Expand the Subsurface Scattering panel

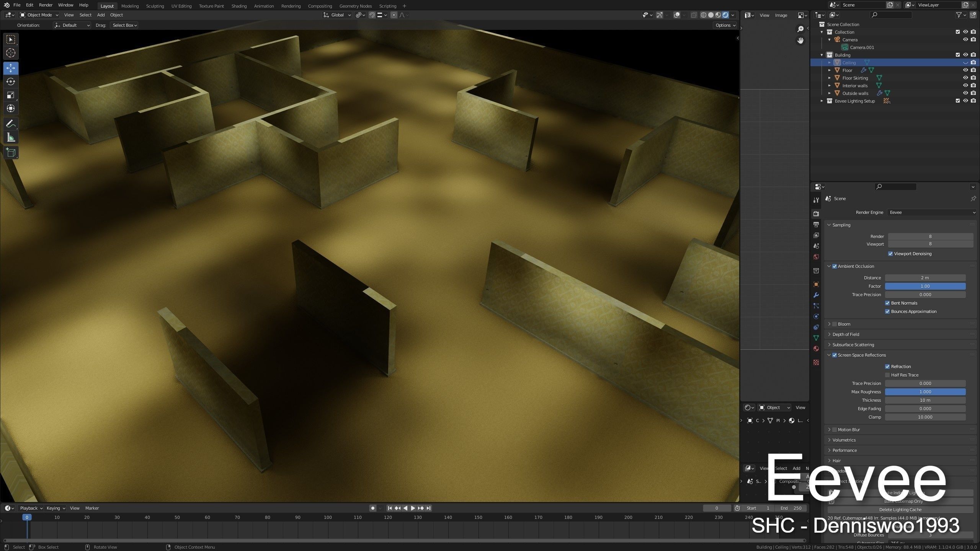pos(853,345)
